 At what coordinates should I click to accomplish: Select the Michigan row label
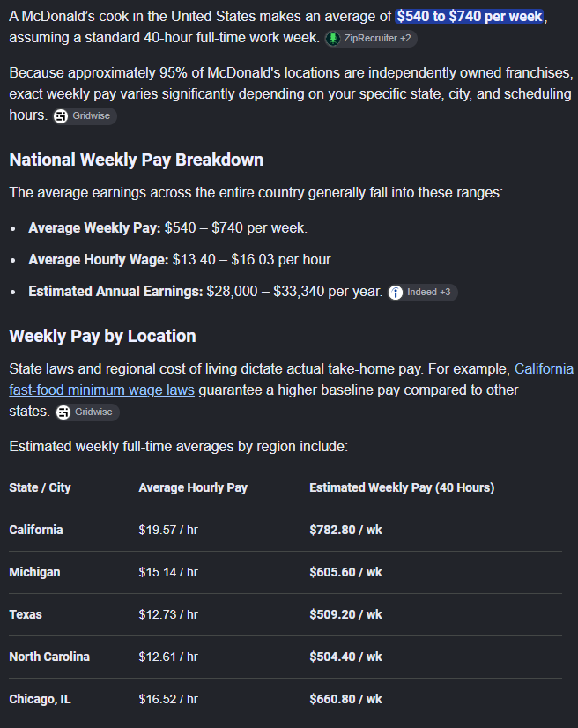[x=35, y=573]
